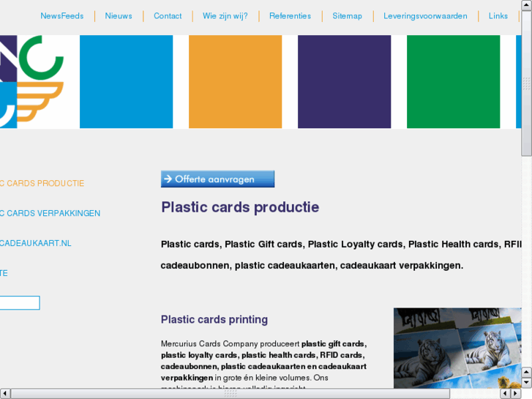Open the Contact page link

tap(168, 16)
